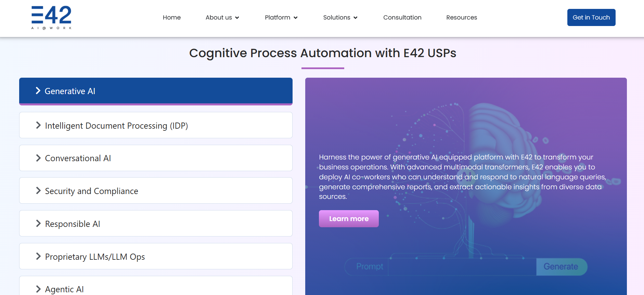Screen dimensions: 644x295
Task: Select the Agentic AI tab
Action: [156, 285]
